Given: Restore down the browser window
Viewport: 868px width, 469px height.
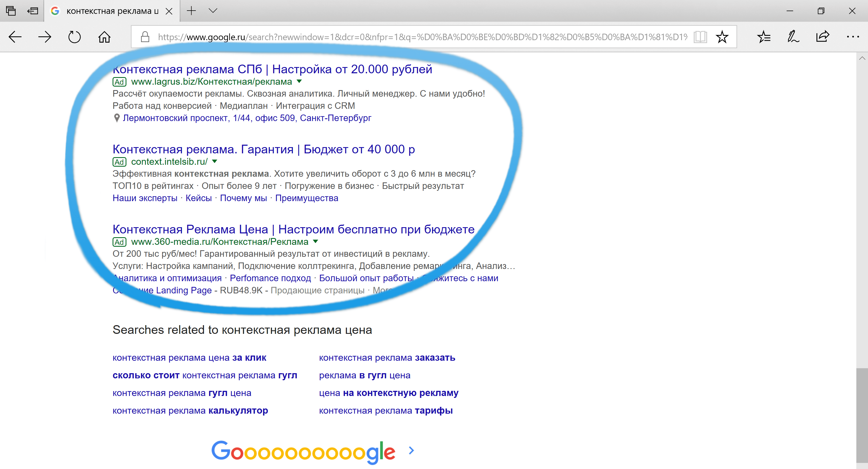Looking at the screenshot, I should 821,11.
